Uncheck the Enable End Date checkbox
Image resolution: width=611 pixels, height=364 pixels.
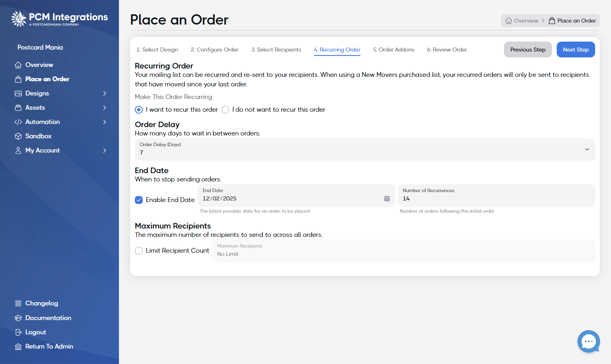coord(139,200)
